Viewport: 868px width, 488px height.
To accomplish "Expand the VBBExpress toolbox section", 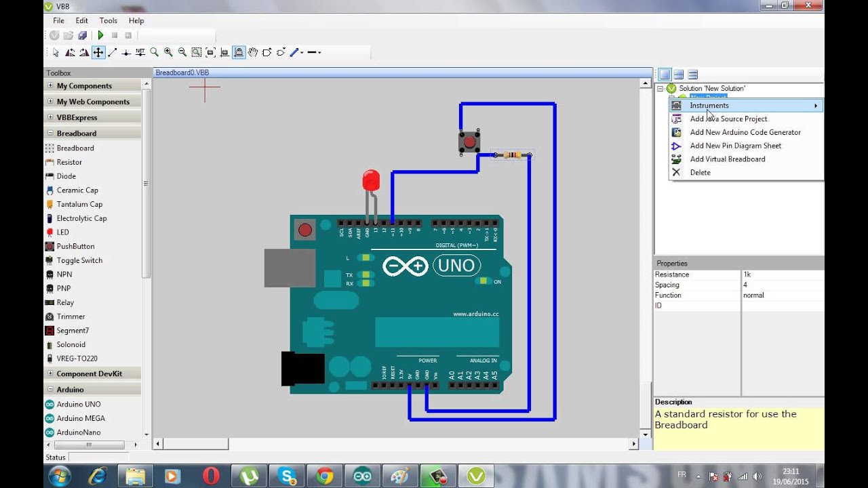I will click(x=50, y=117).
